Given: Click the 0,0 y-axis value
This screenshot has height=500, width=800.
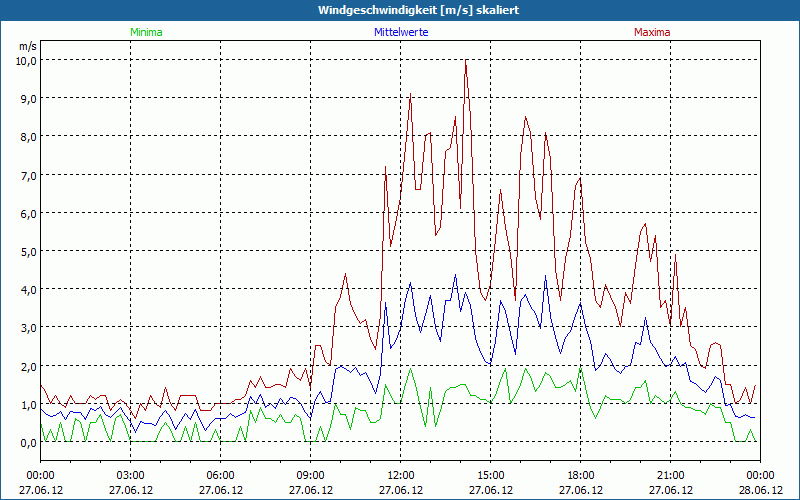Looking at the screenshot, I should pos(30,443).
